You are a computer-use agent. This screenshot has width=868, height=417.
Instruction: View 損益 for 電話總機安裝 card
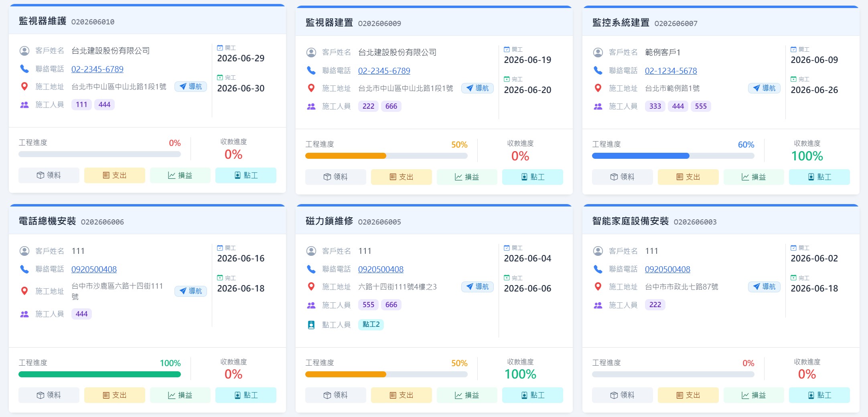[x=180, y=395]
